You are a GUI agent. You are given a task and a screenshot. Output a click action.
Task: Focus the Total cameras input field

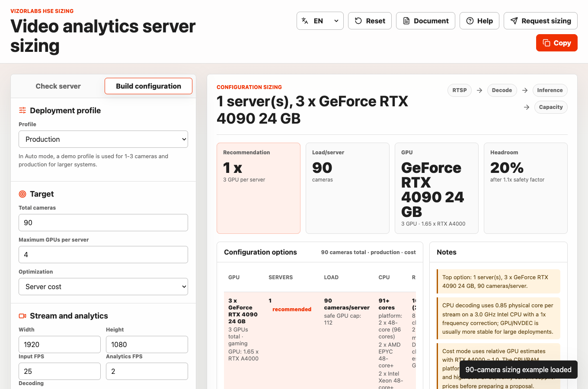tap(103, 223)
